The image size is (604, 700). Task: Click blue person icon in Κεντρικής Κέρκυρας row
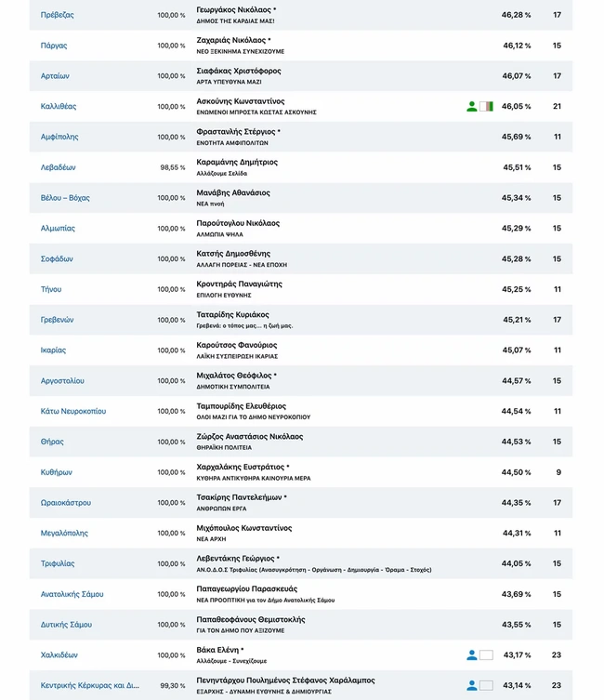472,686
